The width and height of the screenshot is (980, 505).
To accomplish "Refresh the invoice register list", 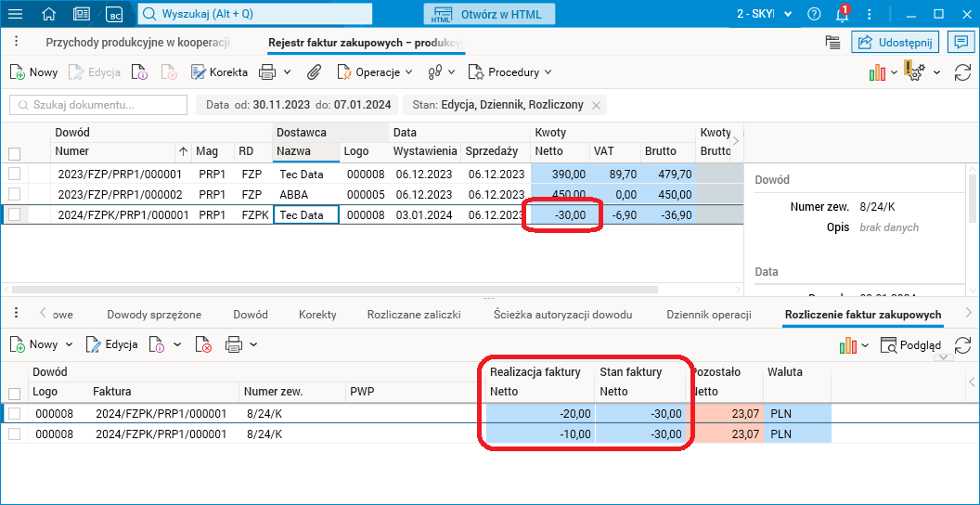I will point(961,72).
